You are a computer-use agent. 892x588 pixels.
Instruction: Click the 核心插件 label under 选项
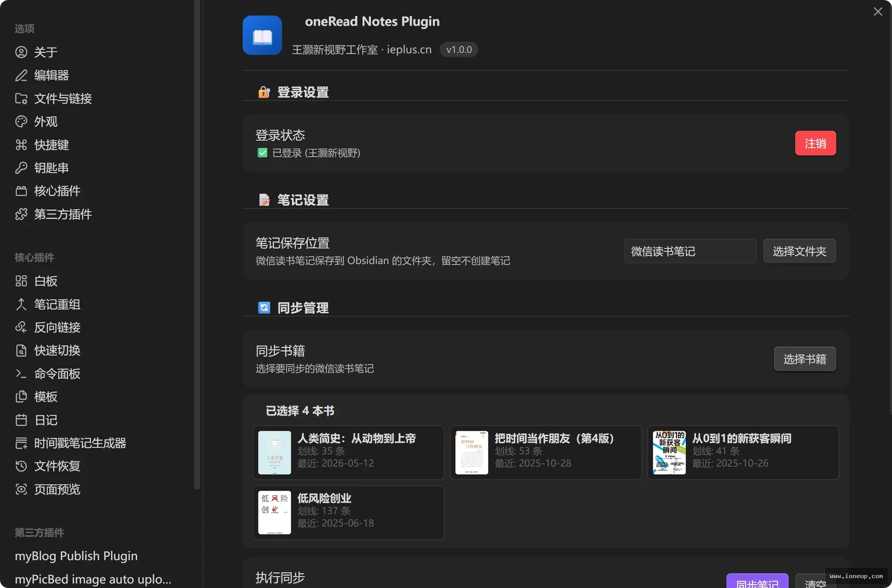(57, 191)
